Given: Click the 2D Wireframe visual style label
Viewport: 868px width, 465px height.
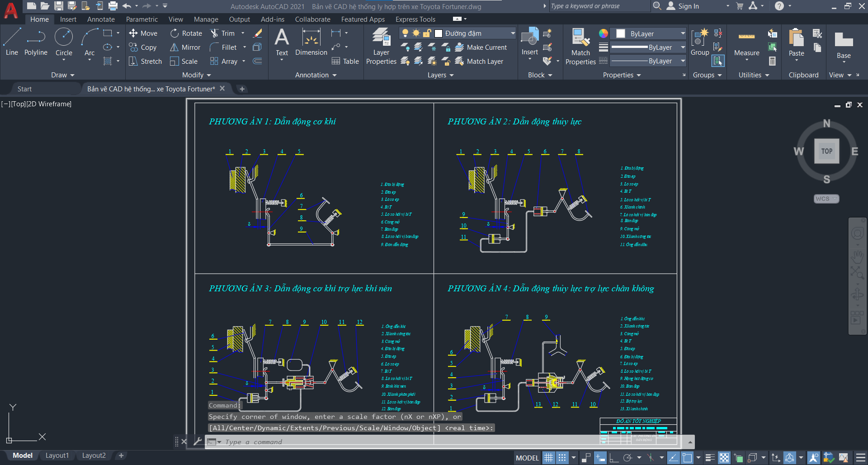Looking at the screenshot, I should point(49,104).
